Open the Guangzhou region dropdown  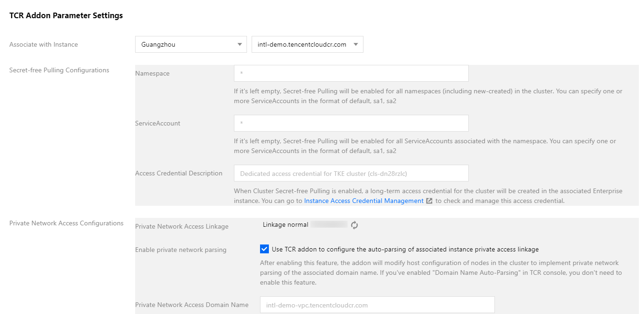click(191, 45)
